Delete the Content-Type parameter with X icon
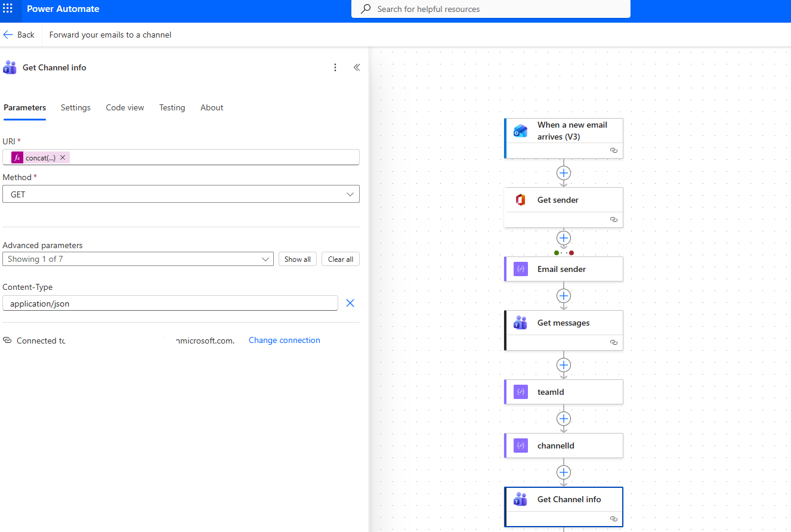Screen dimensions: 791x532 click(350, 303)
